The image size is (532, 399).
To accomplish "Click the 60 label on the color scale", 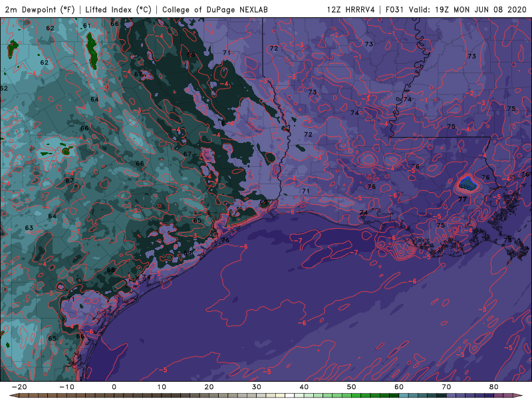I will click(x=399, y=387).
